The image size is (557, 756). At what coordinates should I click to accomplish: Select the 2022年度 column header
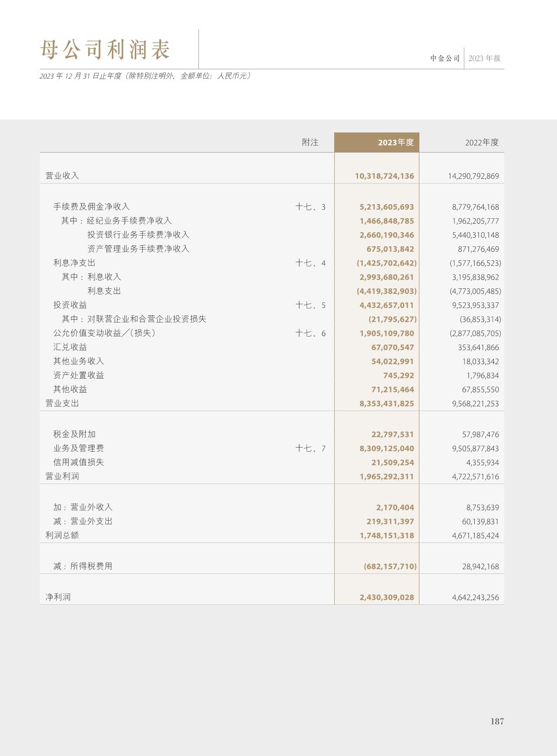click(x=482, y=142)
